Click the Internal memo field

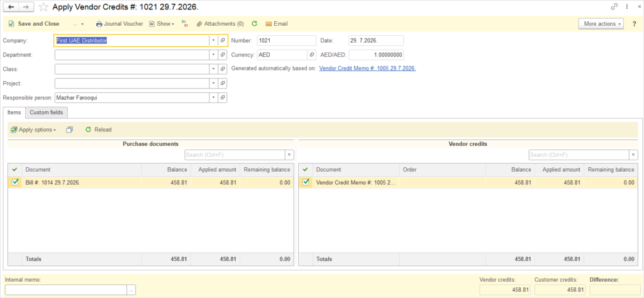65,290
